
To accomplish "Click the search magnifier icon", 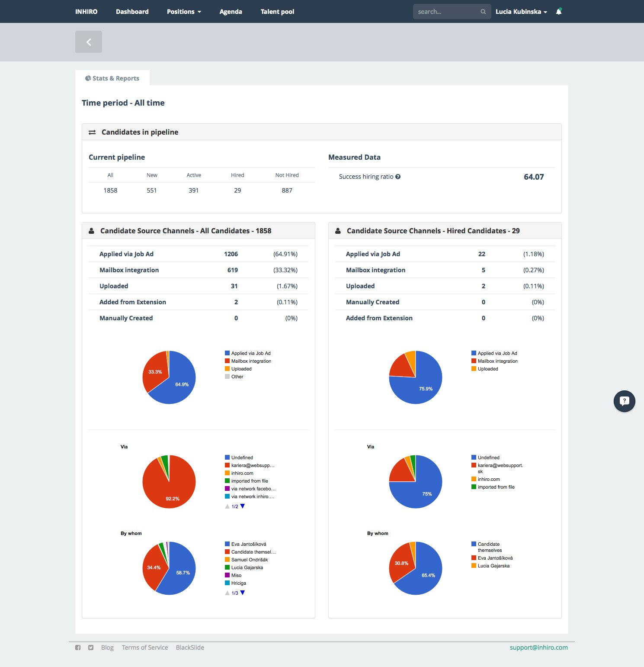I will click(x=483, y=12).
